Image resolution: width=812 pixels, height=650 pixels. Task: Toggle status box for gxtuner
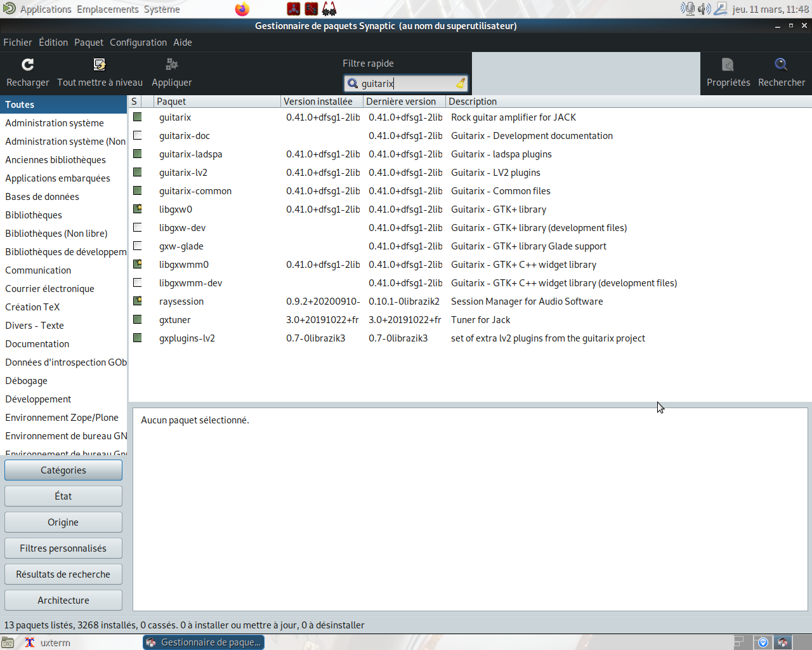(x=137, y=320)
